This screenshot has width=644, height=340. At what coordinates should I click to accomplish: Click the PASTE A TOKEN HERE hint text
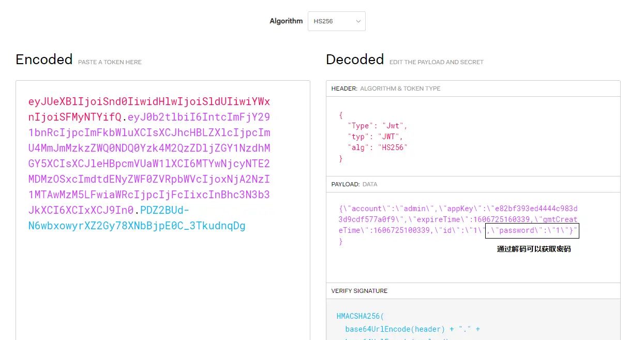click(x=110, y=62)
